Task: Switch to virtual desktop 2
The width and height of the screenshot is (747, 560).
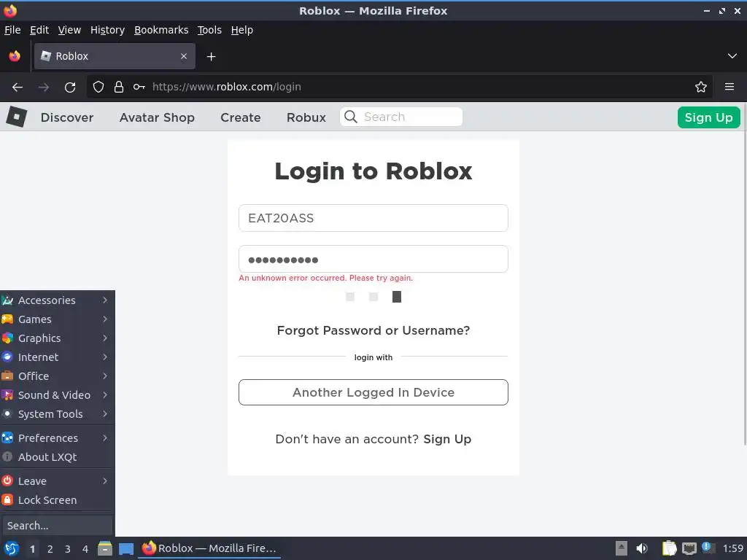Action: click(x=50, y=549)
